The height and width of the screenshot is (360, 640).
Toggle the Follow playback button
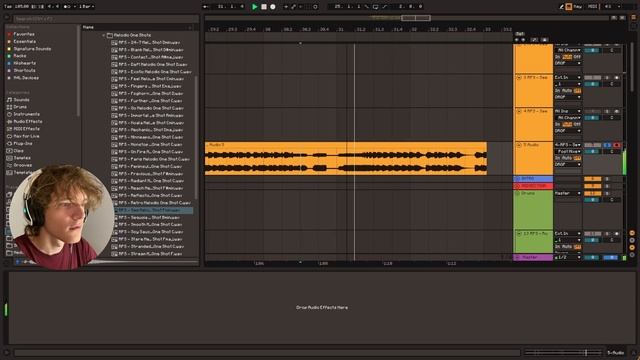(x=206, y=7)
